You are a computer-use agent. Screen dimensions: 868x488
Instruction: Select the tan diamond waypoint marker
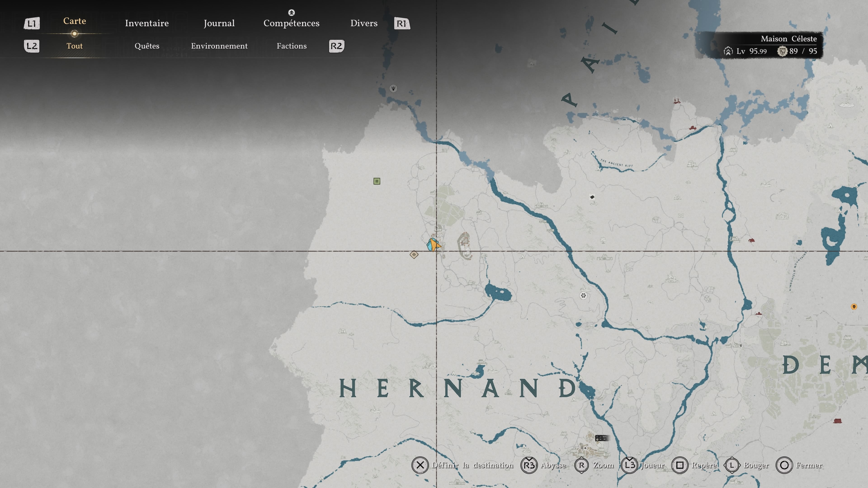tap(414, 255)
